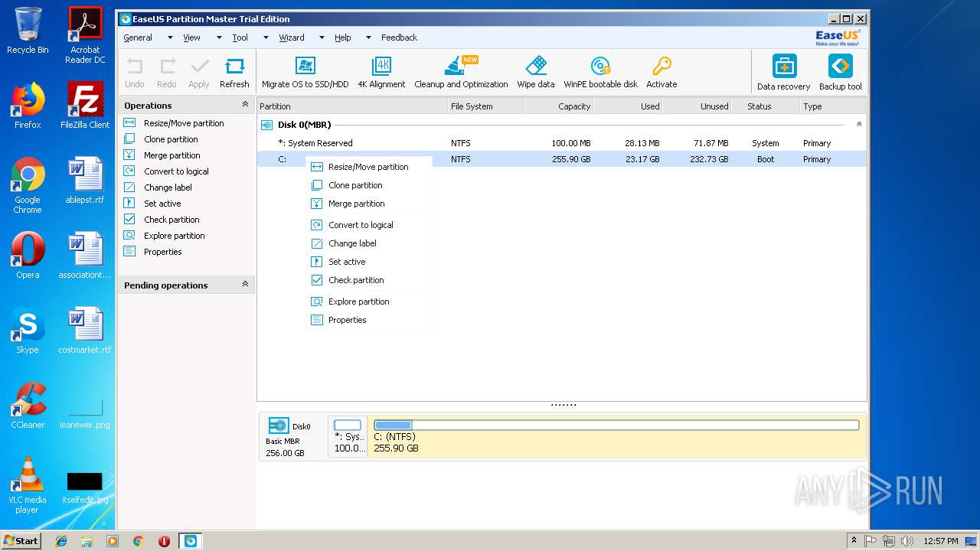Sort by Partition column header

[x=352, y=106]
